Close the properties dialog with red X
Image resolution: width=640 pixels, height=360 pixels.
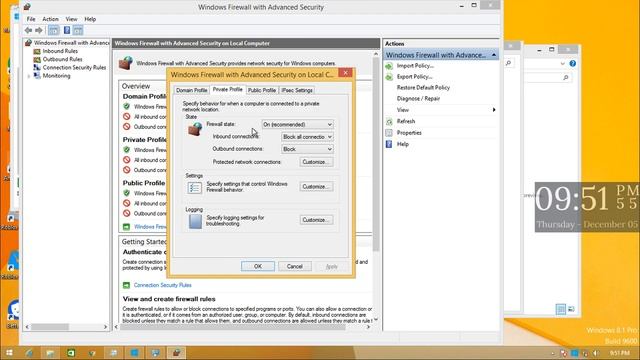click(x=345, y=73)
